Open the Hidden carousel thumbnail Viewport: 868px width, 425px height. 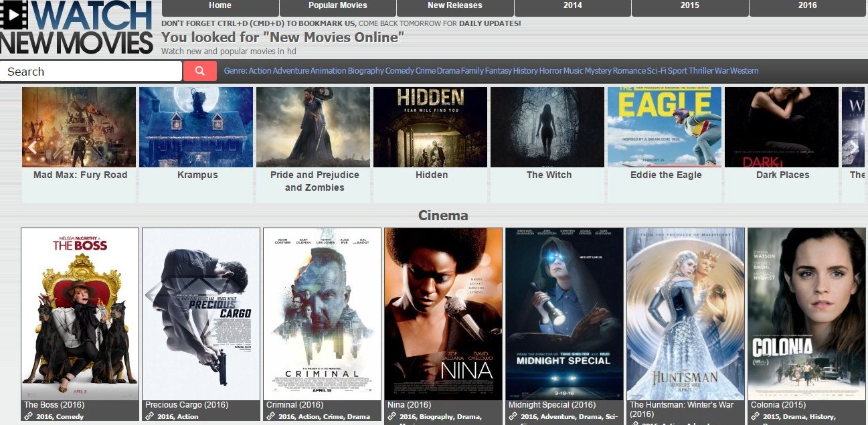tap(430, 127)
